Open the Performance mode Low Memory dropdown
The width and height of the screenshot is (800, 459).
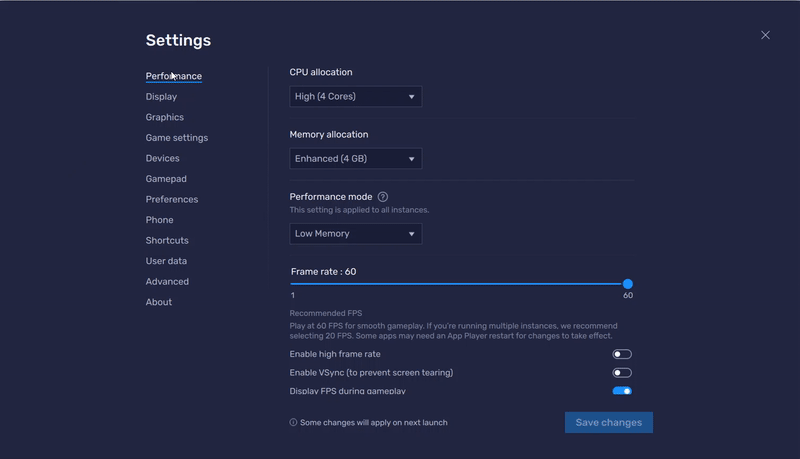(356, 234)
